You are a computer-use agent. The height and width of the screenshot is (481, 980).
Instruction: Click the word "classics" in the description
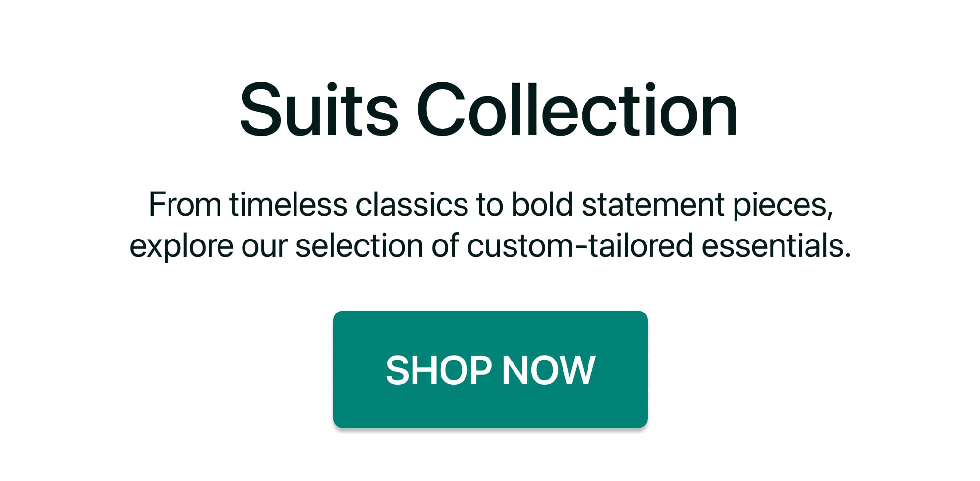coord(412,204)
